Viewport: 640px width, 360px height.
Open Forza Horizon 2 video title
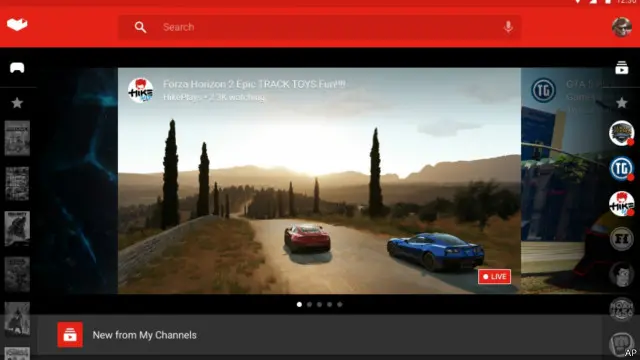click(254, 84)
